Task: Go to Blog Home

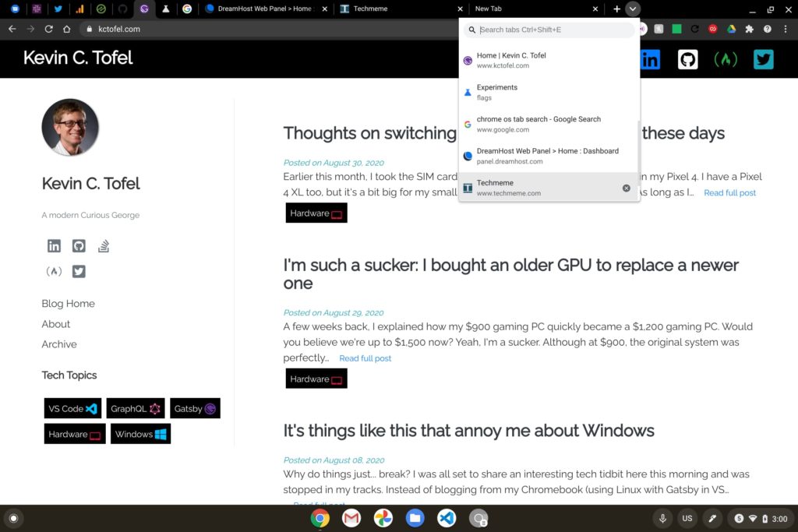Action: point(69,304)
